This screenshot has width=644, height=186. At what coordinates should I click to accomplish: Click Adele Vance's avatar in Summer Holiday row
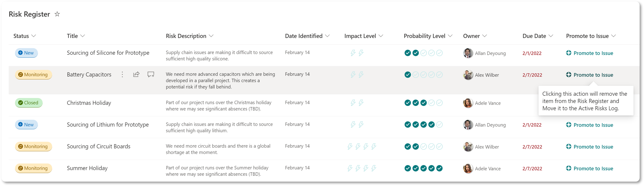[x=468, y=168]
